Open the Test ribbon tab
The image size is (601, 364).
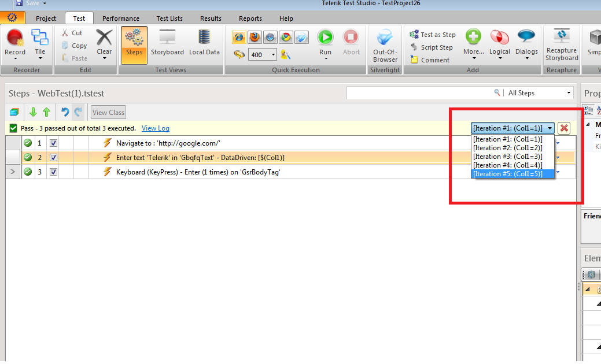pyautogui.click(x=79, y=18)
